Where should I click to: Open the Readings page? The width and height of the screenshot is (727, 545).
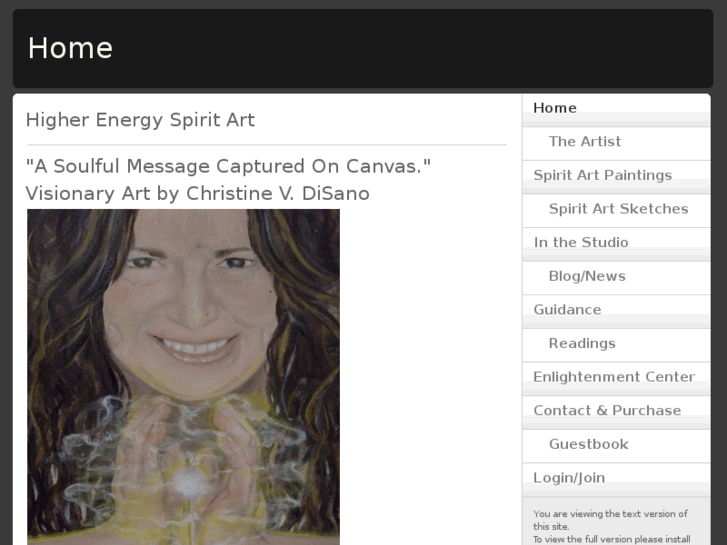tap(581, 343)
